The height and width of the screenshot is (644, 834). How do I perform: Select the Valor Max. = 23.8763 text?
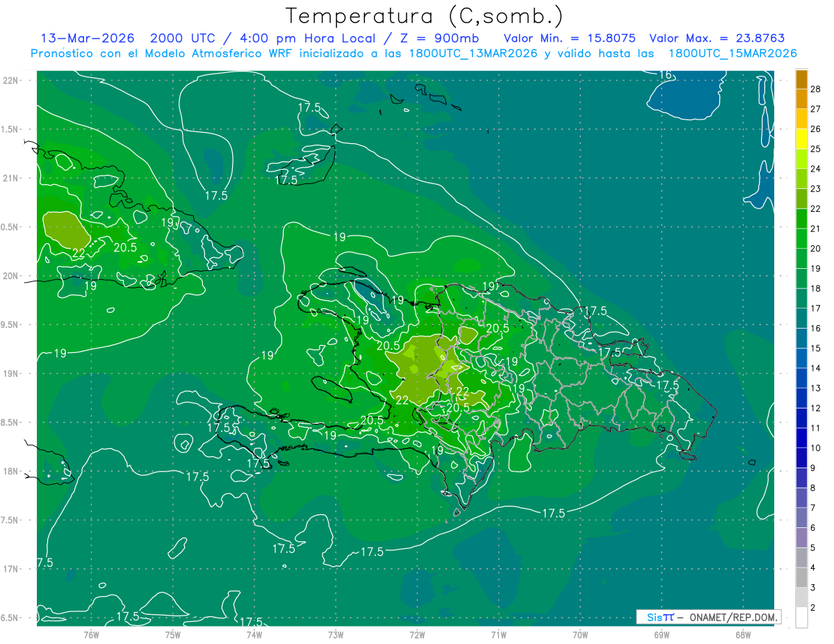717,38
